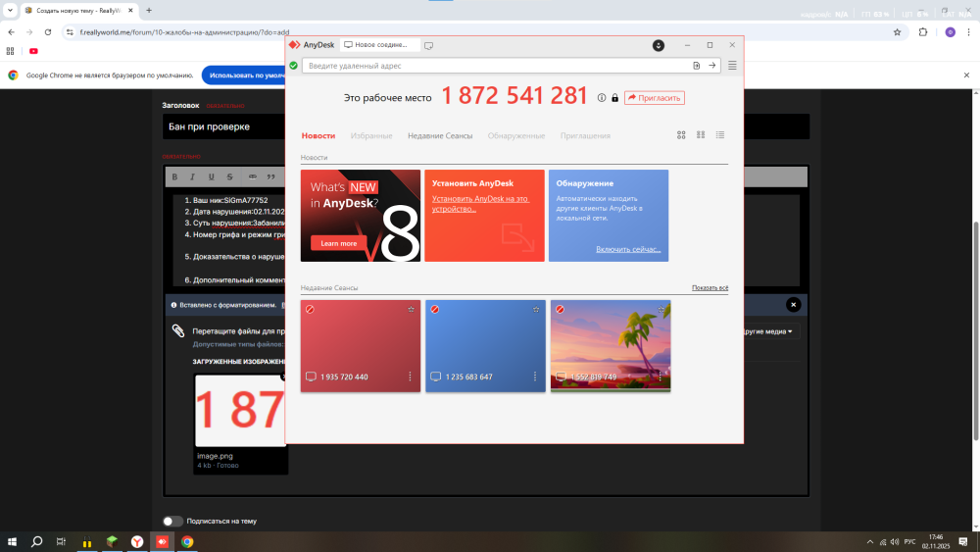This screenshot has height=552, width=980.
Task: Click the uploaded image.png thumbnail
Action: click(x=241, y=411)
